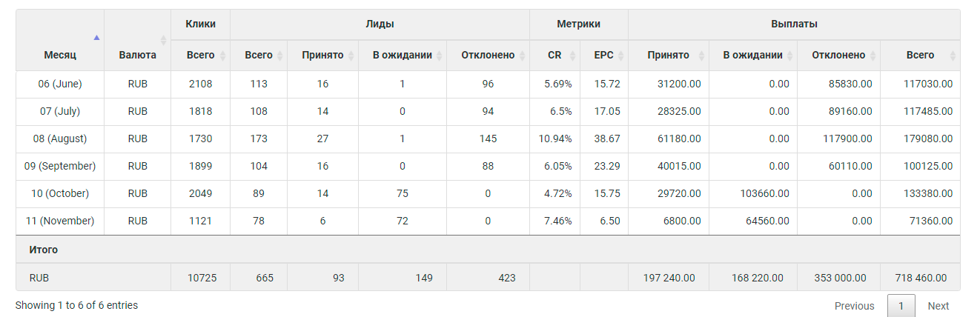Click sort icon for Клики Всего column
This screenshot has height=317, width=980.
(x=222, y=56)
